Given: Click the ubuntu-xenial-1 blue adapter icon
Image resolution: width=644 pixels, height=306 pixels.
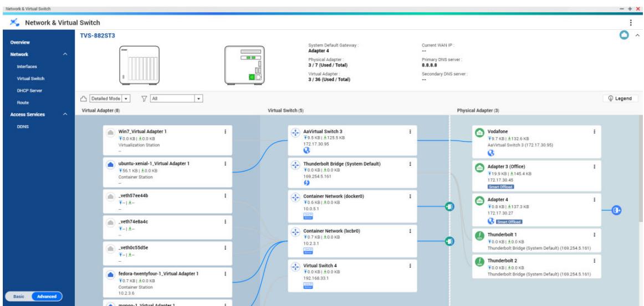Looking at the screenshot, I should tap(110, 165).
